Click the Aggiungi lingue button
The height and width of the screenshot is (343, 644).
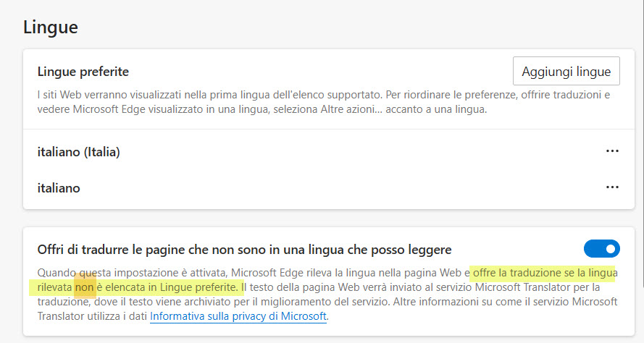coord(566,72)
